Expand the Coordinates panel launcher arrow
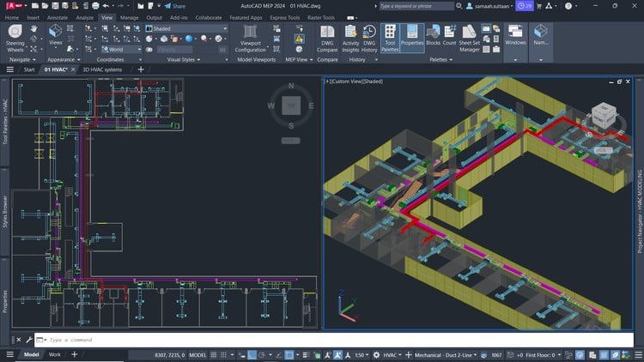This screenshot has height=362, width=644. [140, 60]
